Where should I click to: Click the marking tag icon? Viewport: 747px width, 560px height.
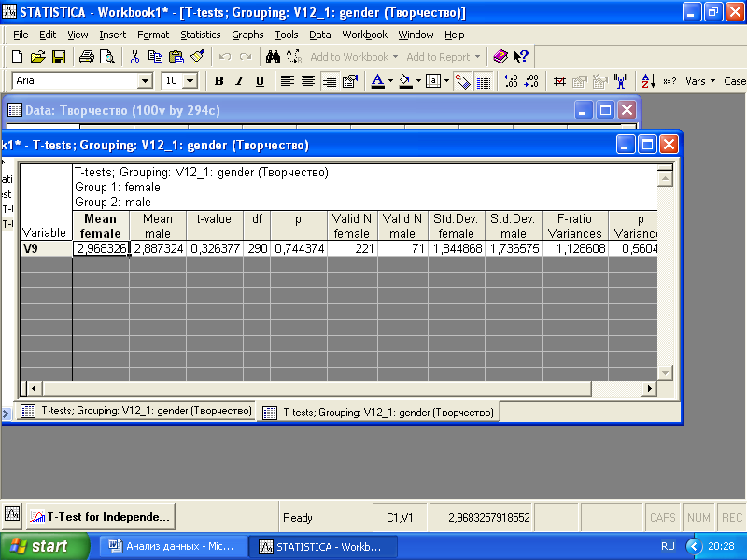[462, 81]
